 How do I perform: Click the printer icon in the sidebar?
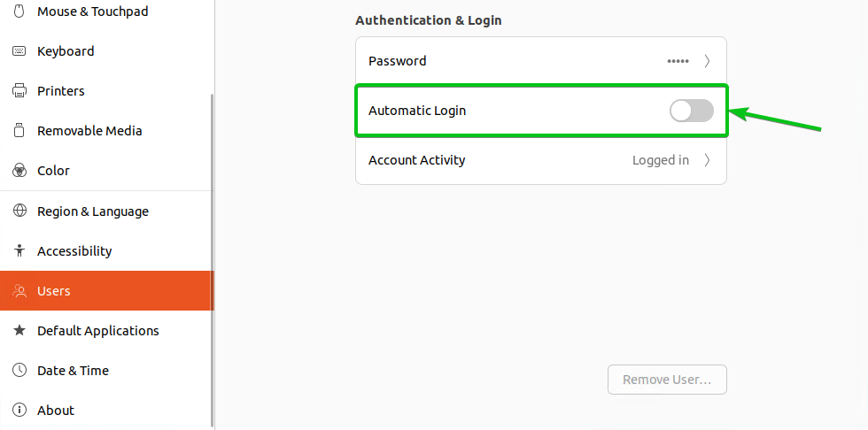coord(19,90)
